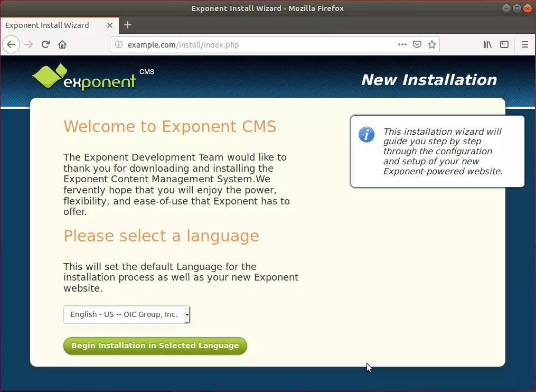Click the New Installation header text
This screenshot has width=536, height=392.
(x=429, y=80)
